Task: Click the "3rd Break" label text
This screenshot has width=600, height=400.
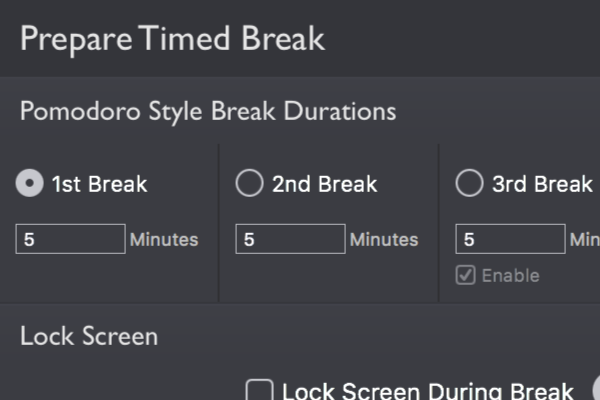Action: pos(542,184)
